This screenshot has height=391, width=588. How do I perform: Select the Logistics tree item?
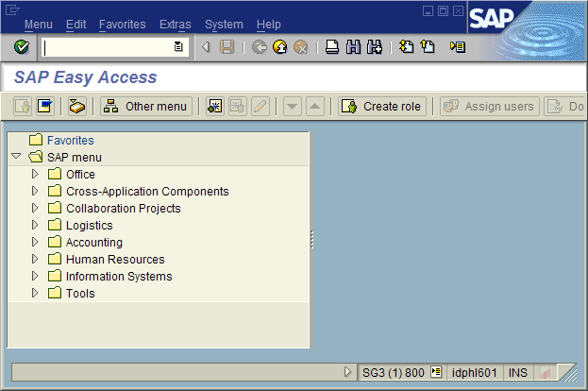coord(90,225)
